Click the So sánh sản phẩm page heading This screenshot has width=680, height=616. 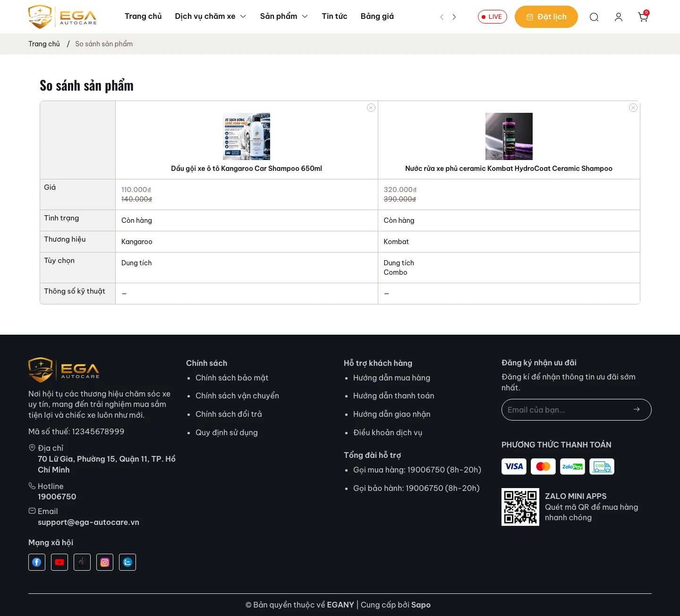click(x=86, y=85)
